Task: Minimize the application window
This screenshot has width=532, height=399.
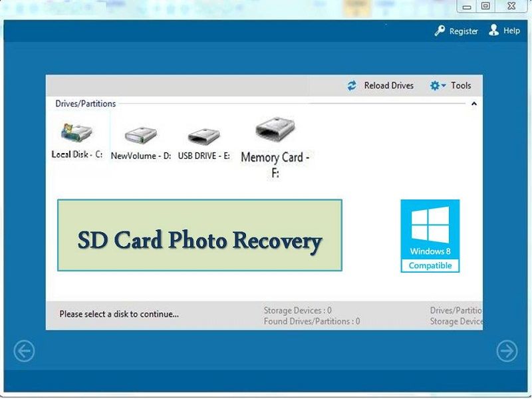Action: 467,7
